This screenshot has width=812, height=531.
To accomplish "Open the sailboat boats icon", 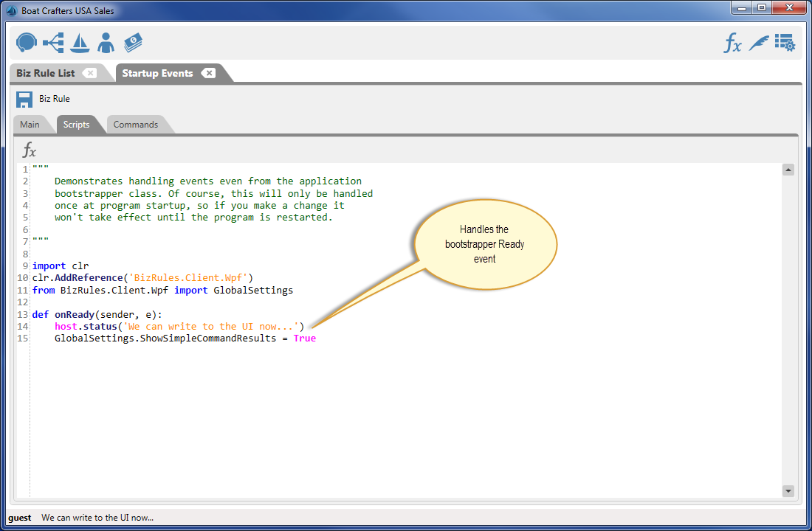I will pos(80,43).
